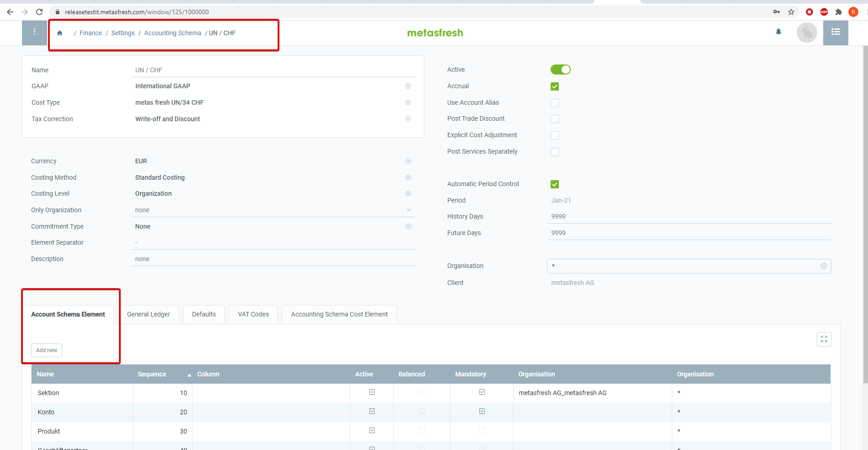
Task: Disable Automatic Period Control
Action: [x=554, y=184]
